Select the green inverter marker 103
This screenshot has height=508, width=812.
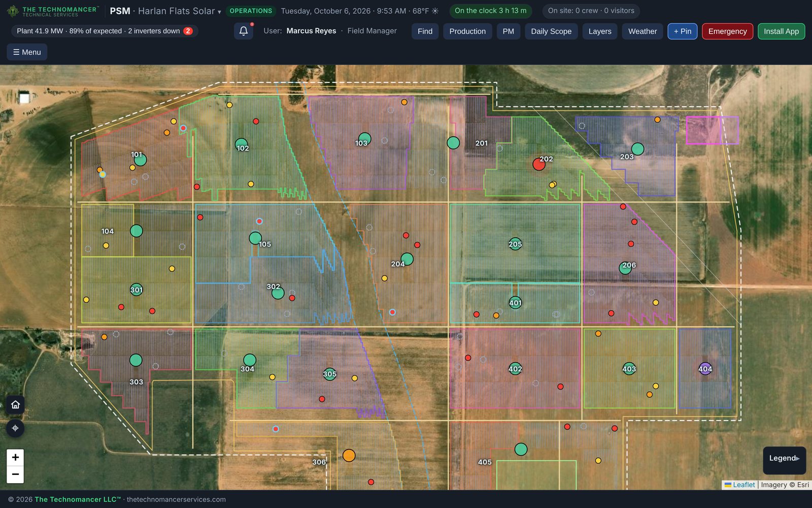tap(364, 139)
